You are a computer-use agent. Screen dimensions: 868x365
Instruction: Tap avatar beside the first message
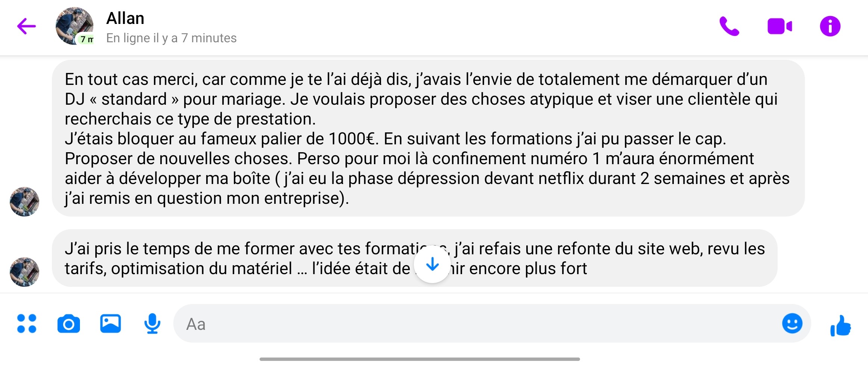coord(24,202)
